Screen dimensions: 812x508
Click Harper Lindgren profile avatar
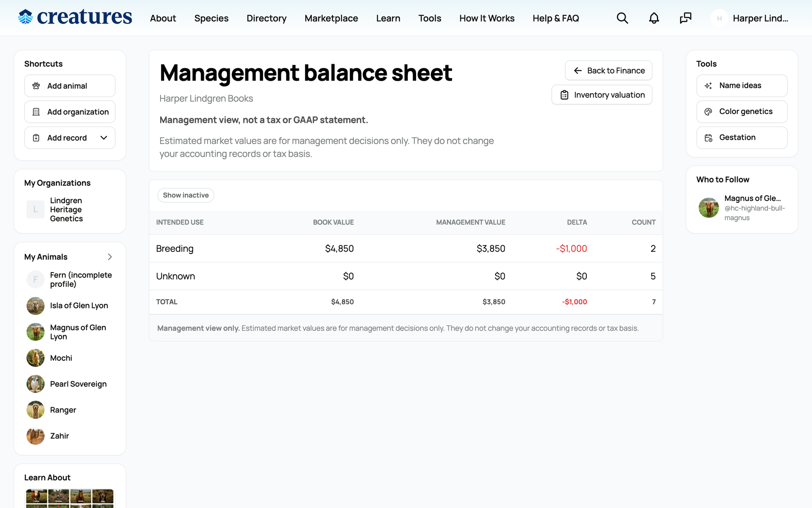point(719,18)
